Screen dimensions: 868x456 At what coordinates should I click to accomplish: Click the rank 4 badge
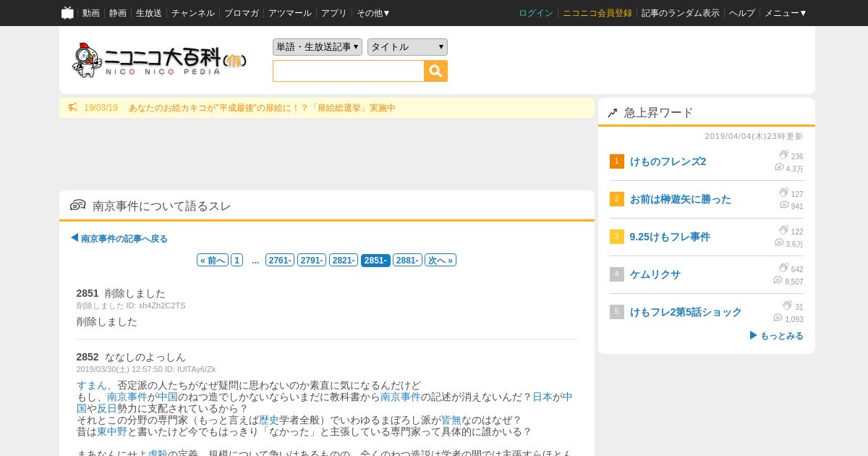(x=616, y=274)
